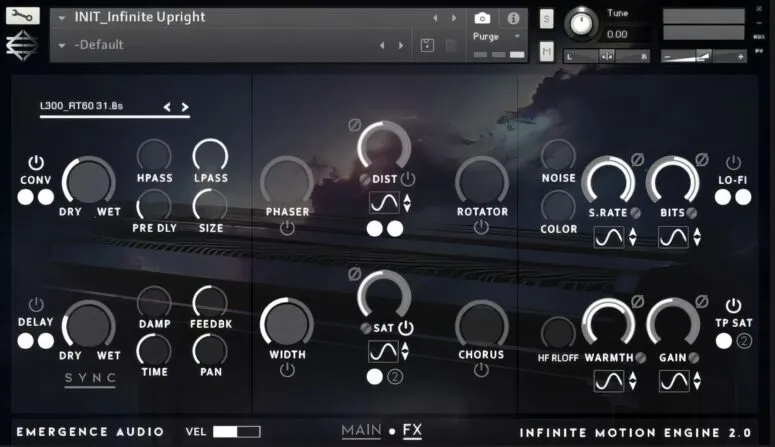This screenshot has width=775, height=447.
Task: Click the camera snapshot icon
Action: [x=482, y=18]
